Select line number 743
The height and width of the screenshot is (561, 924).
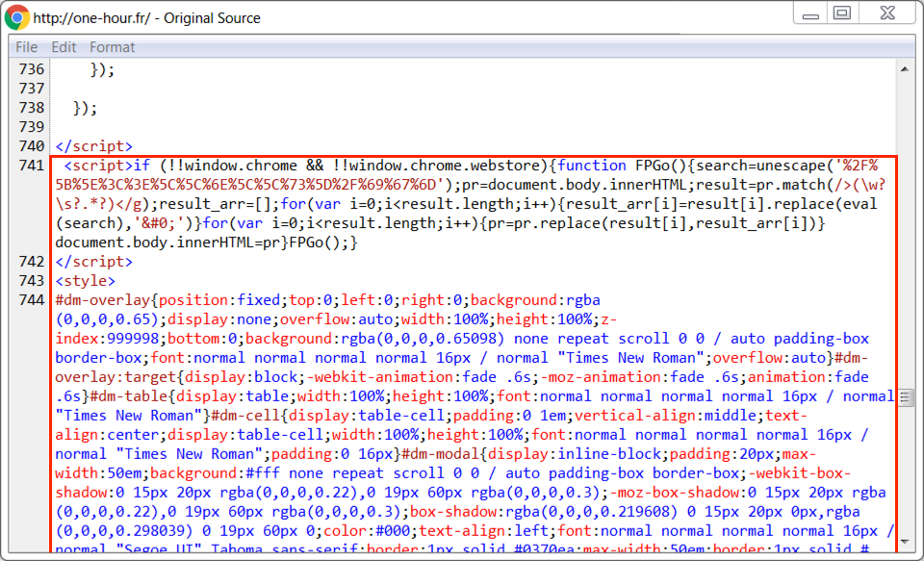pos(32,281)
